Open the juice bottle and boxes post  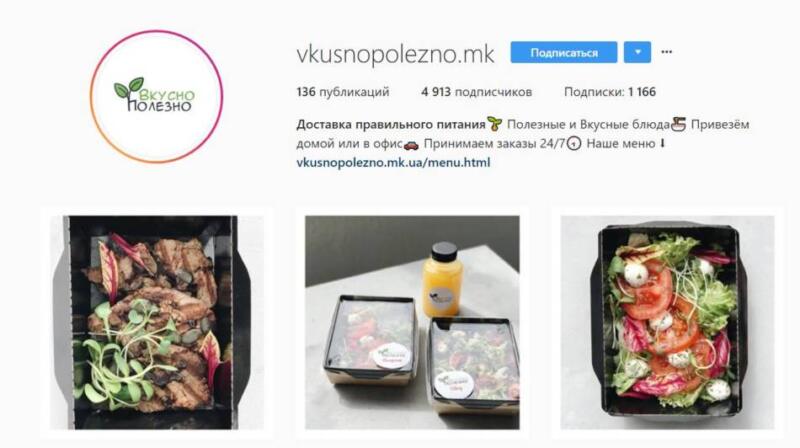click(x=412, y=322)
